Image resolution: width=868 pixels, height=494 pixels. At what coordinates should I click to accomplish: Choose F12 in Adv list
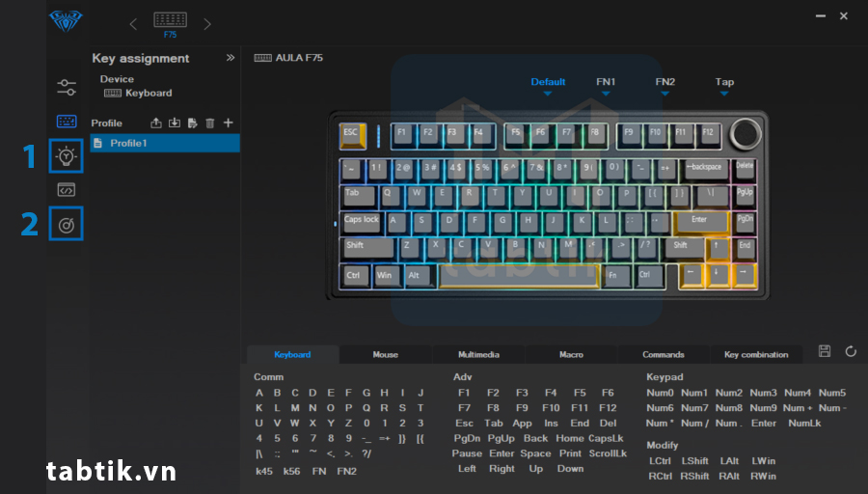pos(608,407)
